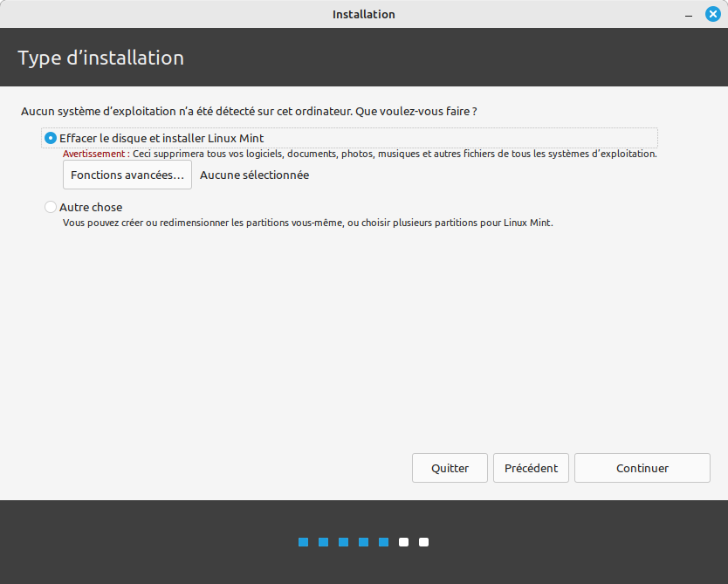Click the 'Vous pouvez créer ou redimensionner' description

click(x=308, y=223)
